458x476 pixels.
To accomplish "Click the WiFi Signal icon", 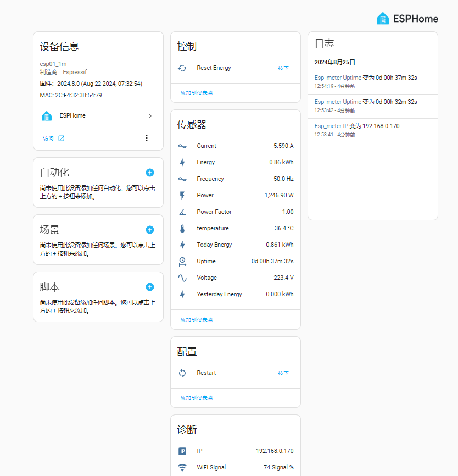I will click(182, 468).
